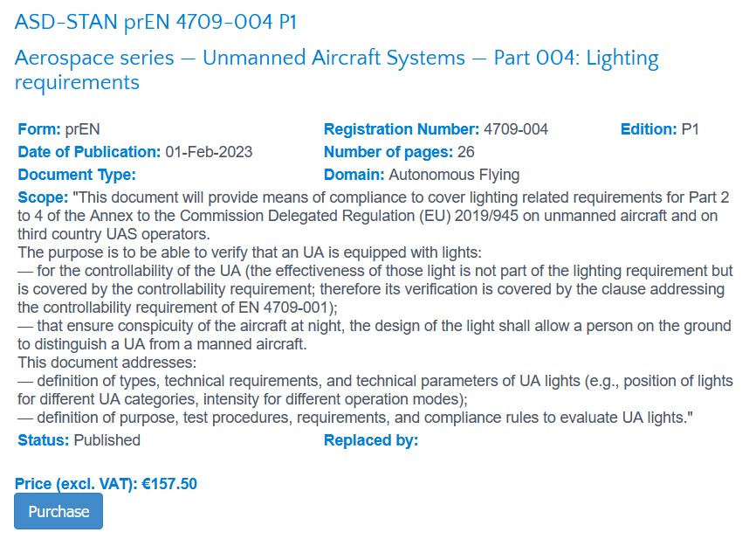This screenshot has width=756, height=539.
Task: Click the Published status value
Action: [x=107, y=440]
